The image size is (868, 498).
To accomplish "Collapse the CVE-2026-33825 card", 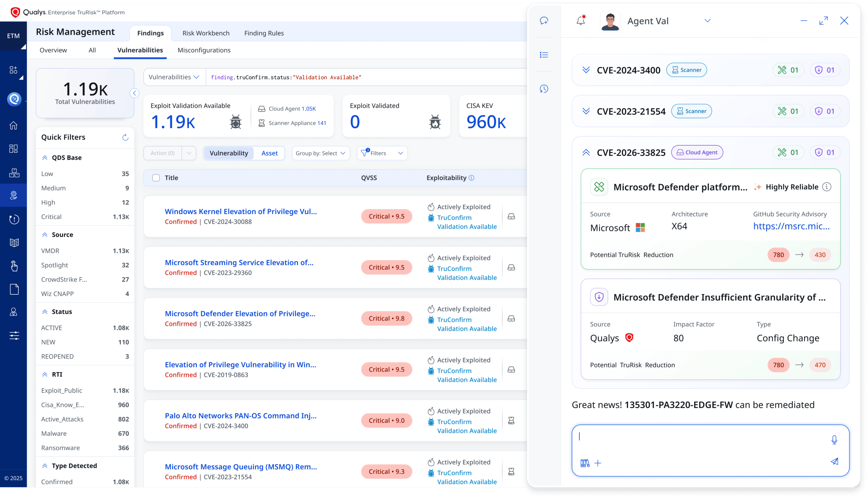I will 586,152.
